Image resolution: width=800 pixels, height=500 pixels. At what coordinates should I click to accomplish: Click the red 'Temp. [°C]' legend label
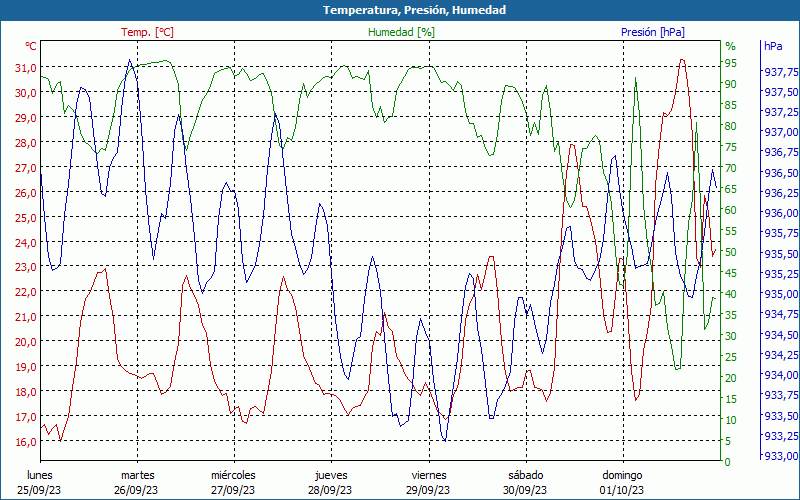[x=147, y=32]
